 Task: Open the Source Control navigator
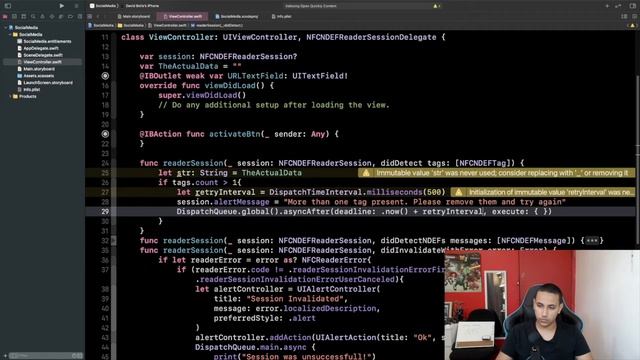point(14,16)
